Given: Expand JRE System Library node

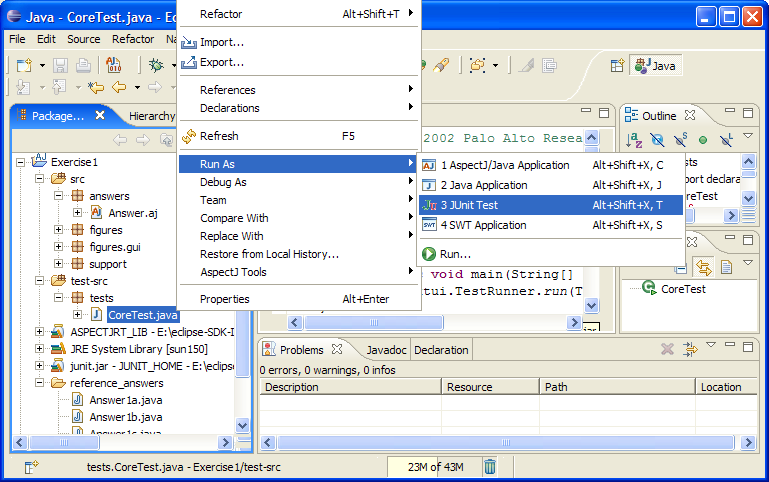Looking at the screenshot, I should click(x=39, y=349).
